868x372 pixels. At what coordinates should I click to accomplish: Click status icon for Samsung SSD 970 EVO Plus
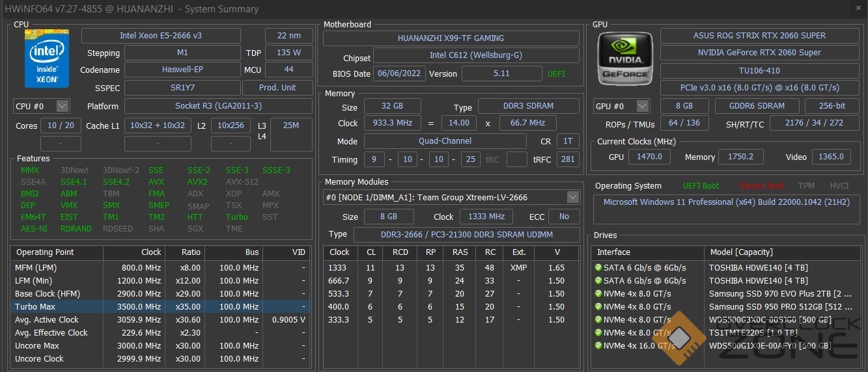point(598,293)
